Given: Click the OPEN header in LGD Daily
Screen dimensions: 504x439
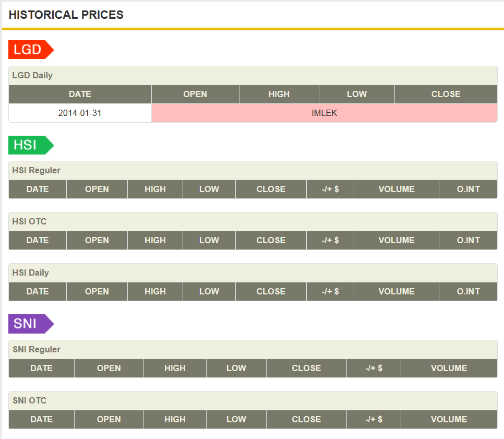Looking at the screenshot, I should (195, 94).
